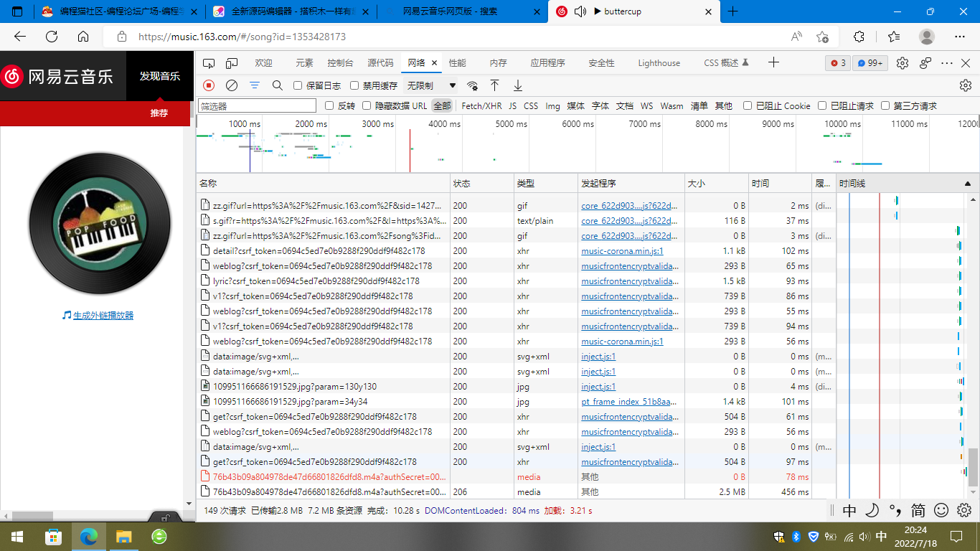Filter requests by JS type
Viewport: 980px width, 551px height.
(512, 105)
